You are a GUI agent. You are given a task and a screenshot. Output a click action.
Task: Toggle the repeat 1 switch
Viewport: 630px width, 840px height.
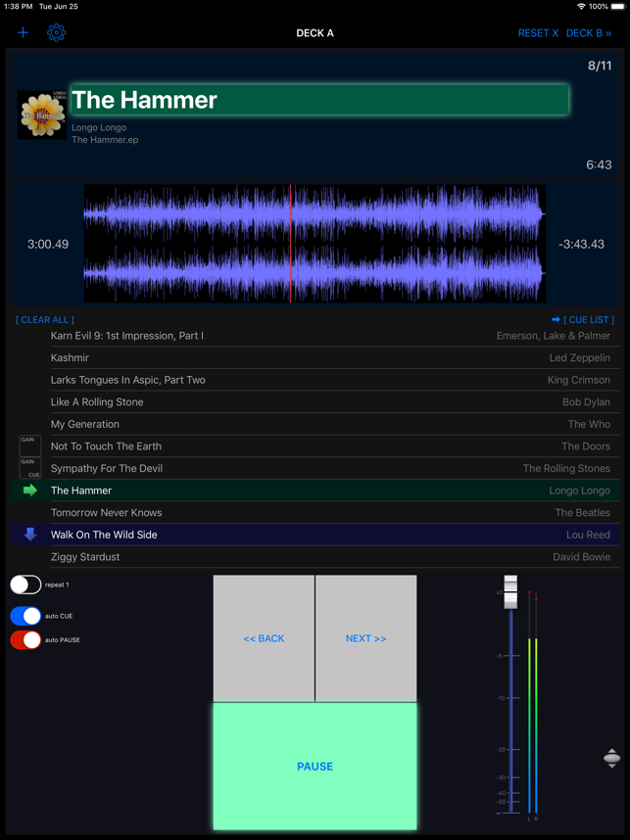[25, 585]
